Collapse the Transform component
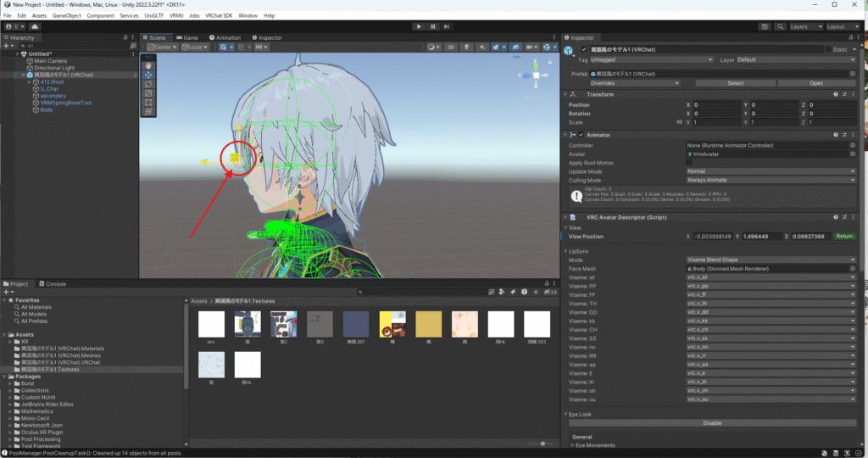This screenshot has height=458, width=868. 565,94
